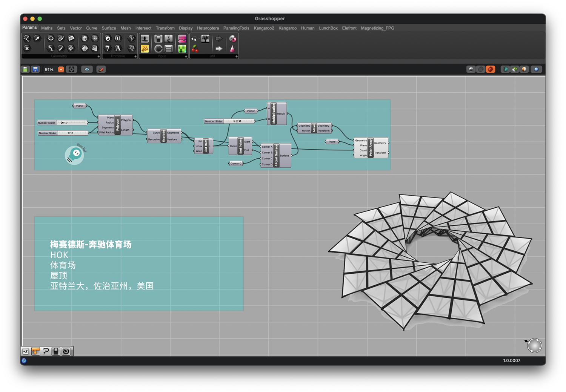This screenshot has height=392, width=566.
Task: Expand the Input panel components
Action: 186,57
